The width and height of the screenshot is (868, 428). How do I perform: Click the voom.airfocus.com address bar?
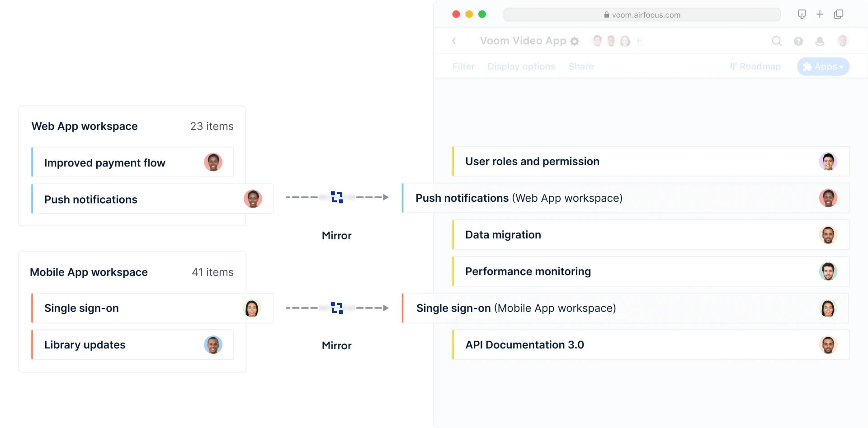coord(642,15)
